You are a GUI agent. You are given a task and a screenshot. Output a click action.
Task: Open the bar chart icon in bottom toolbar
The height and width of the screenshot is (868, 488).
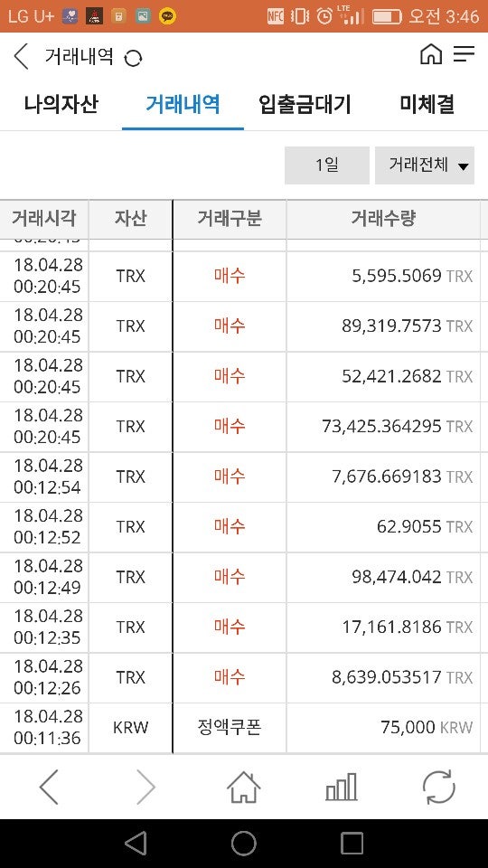pyautogui.click(x=341, y=787)
